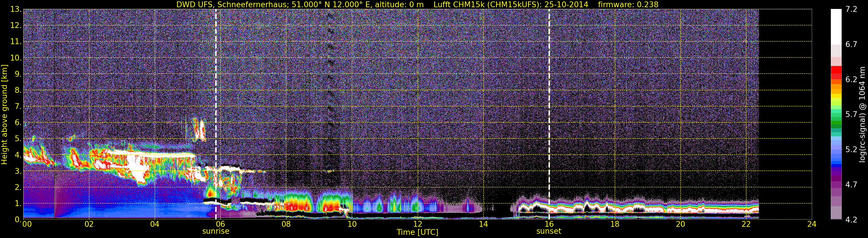868x238 pixels.
Task: Click the x-axis tick label "20"
Action: pos(680,224)
